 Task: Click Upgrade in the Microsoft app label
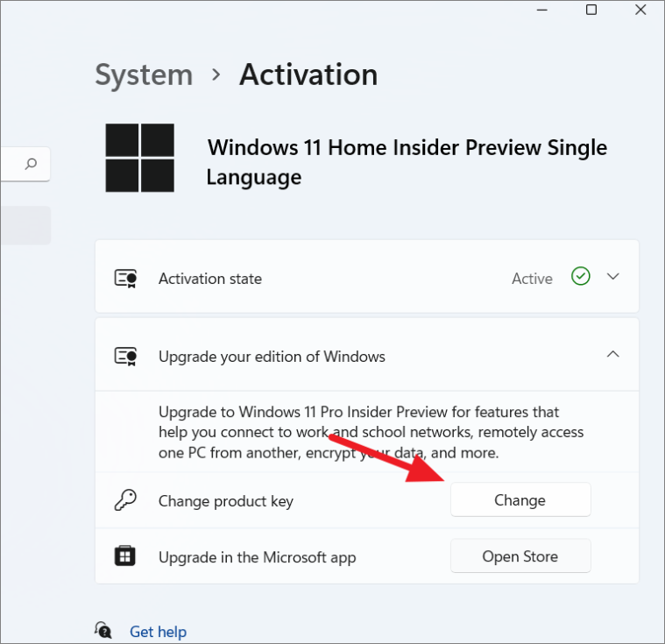[x=257, y=557]
